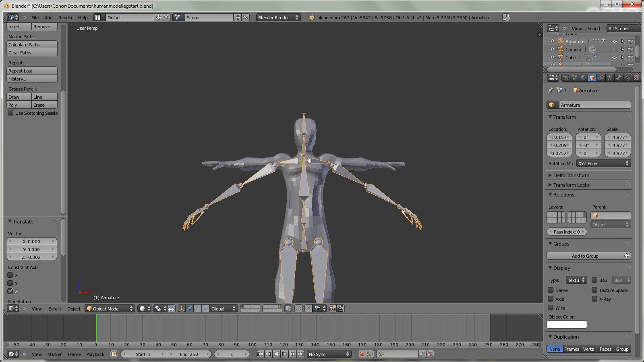Click the Calculate Paths button
This screenshot has width=644, height=362.
click(x=32, y=45)
